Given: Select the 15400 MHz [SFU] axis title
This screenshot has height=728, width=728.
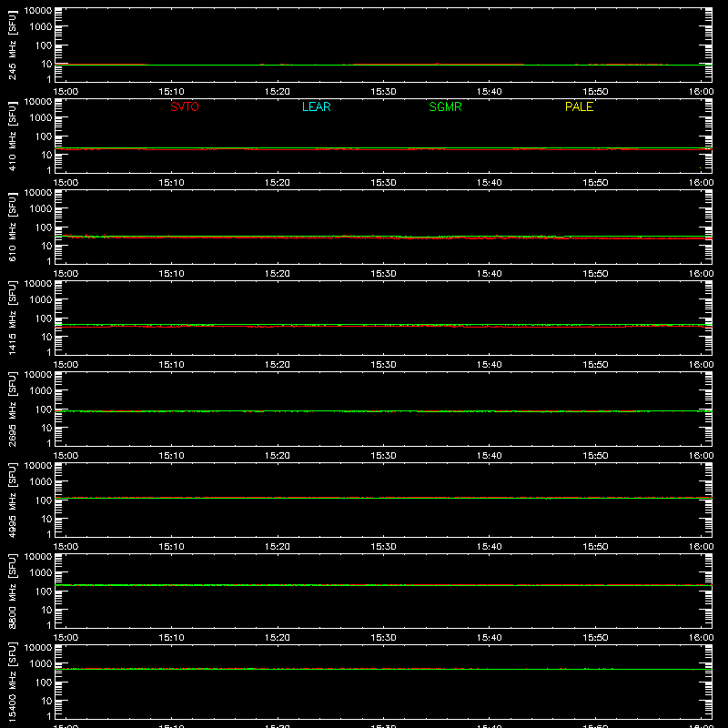Looking at the screenshot, I should [12, 682].
